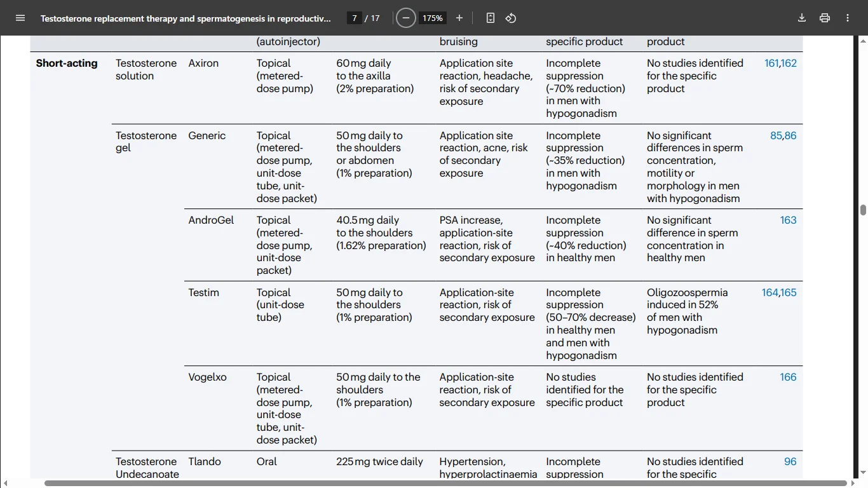Image resolution: width=868 pixels, height=488 pixels.
Task: Click the 'Generic' brand cell
Action: pos(207,135)
